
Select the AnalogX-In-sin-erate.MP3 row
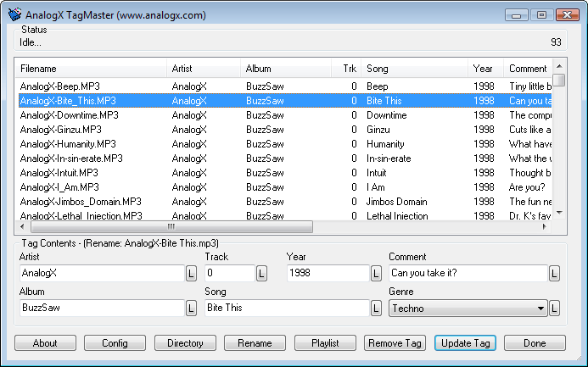[x=285, y=158]
